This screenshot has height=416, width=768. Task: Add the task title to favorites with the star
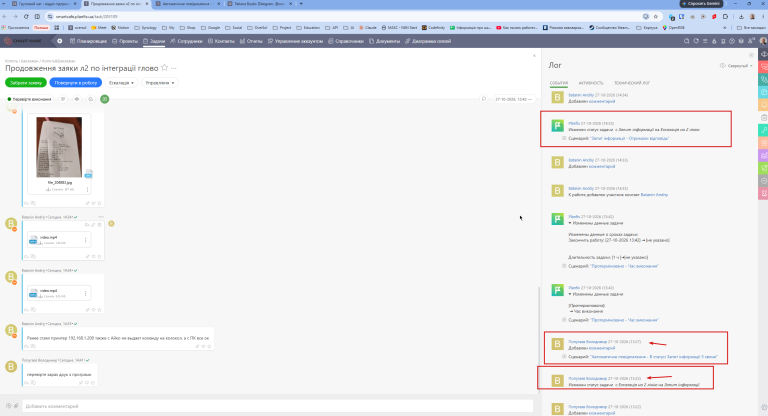click(x=165, y=68)
